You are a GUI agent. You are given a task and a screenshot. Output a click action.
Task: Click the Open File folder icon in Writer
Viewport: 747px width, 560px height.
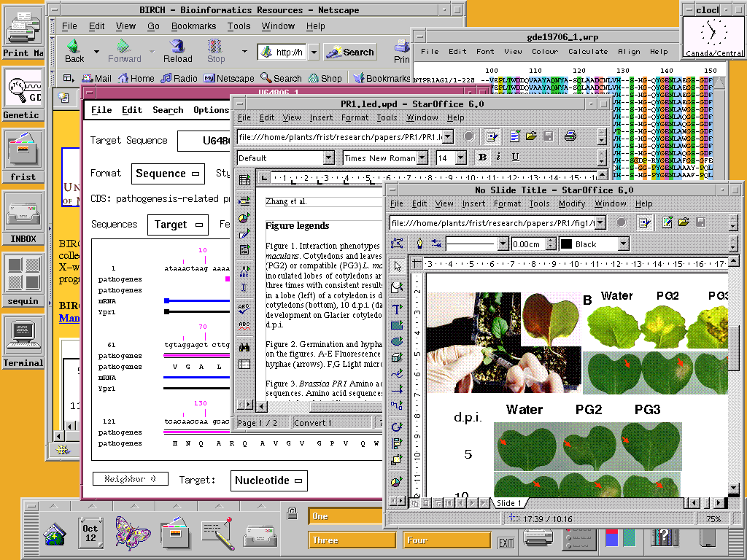pyautogui.click(x=531, y=136)
